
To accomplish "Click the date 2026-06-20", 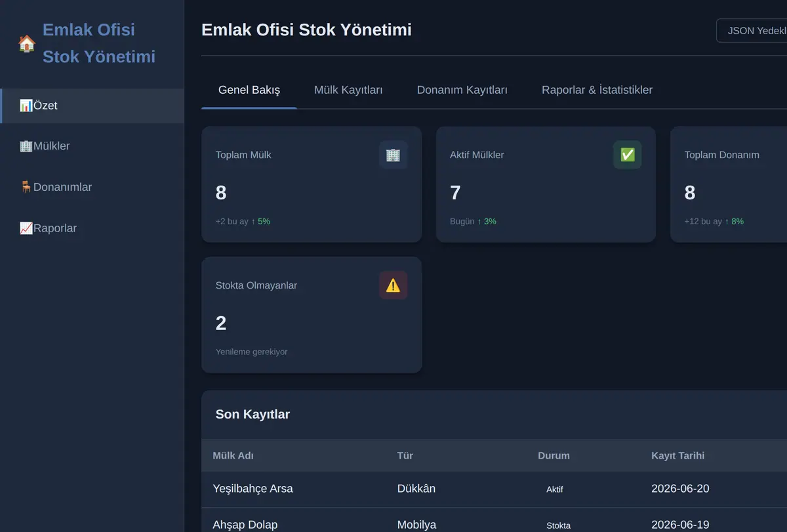I will (680, 489).
